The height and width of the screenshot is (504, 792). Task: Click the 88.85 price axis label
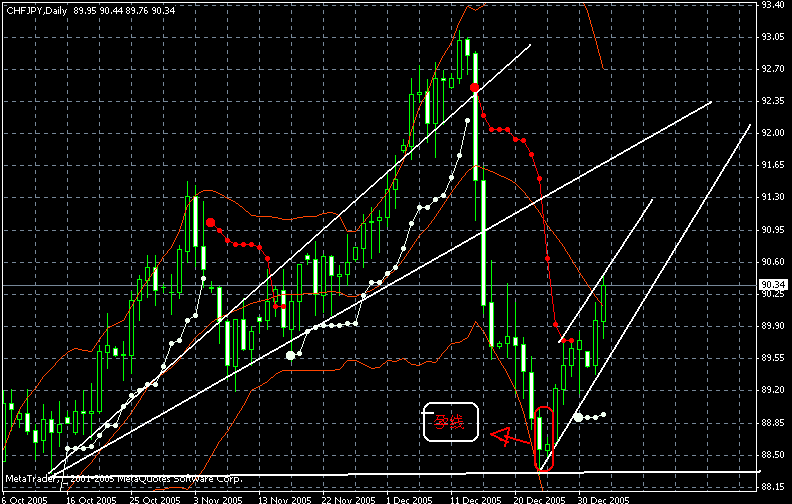[x=773, y=423]
